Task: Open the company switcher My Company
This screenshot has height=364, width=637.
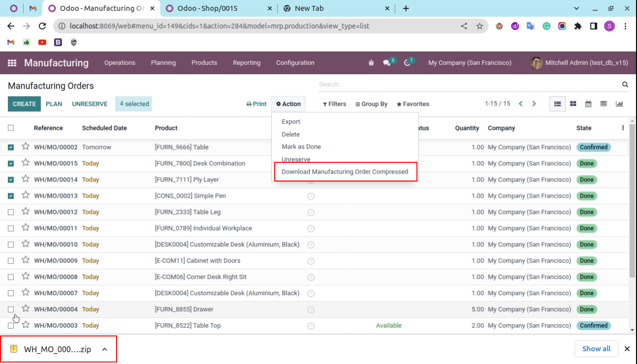Action: 470,63
